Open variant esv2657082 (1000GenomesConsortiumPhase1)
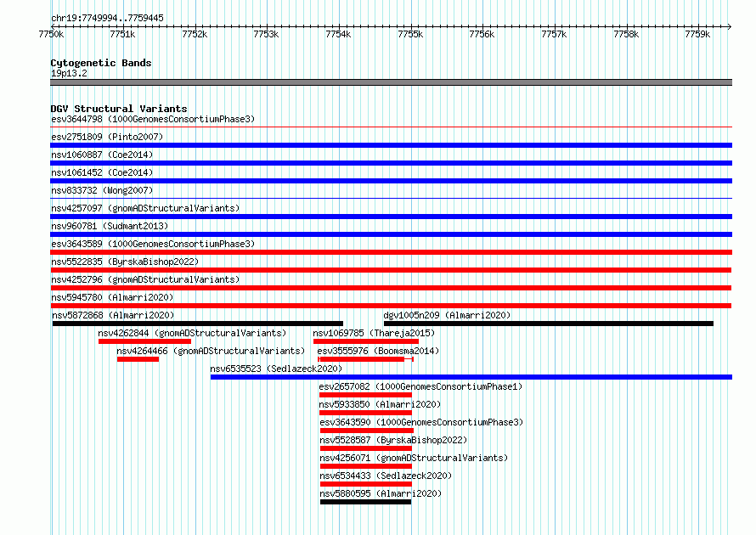The image size is (756, 535). coord(420,386)
